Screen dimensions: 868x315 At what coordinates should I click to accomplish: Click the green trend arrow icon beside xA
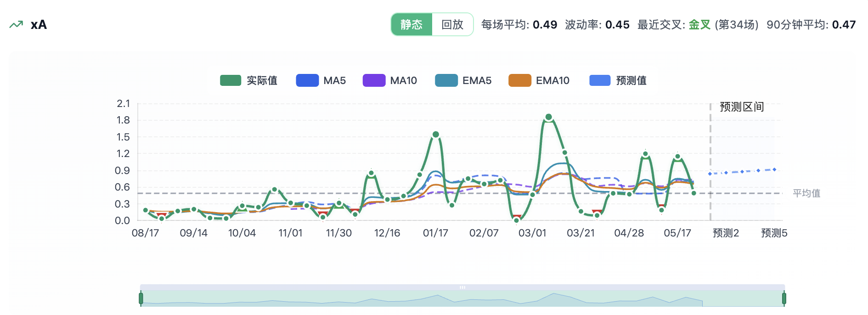[16, 25]
